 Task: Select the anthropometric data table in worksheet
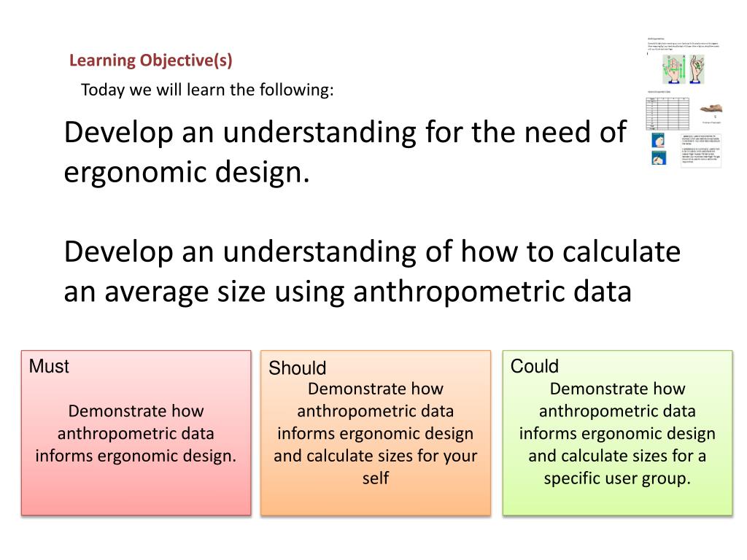click(x=667, y=113)
